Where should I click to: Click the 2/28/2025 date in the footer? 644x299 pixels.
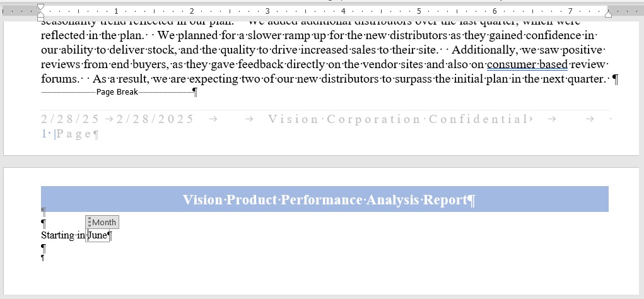[155, 119]
